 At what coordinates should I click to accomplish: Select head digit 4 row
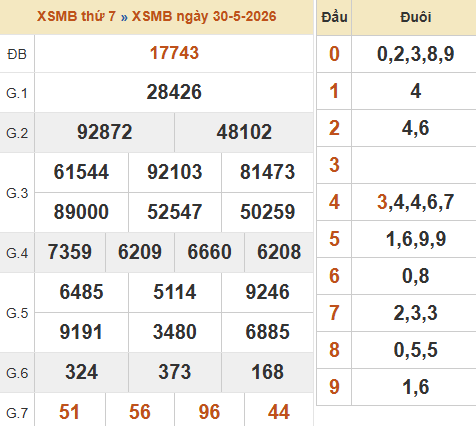point(396,202)
